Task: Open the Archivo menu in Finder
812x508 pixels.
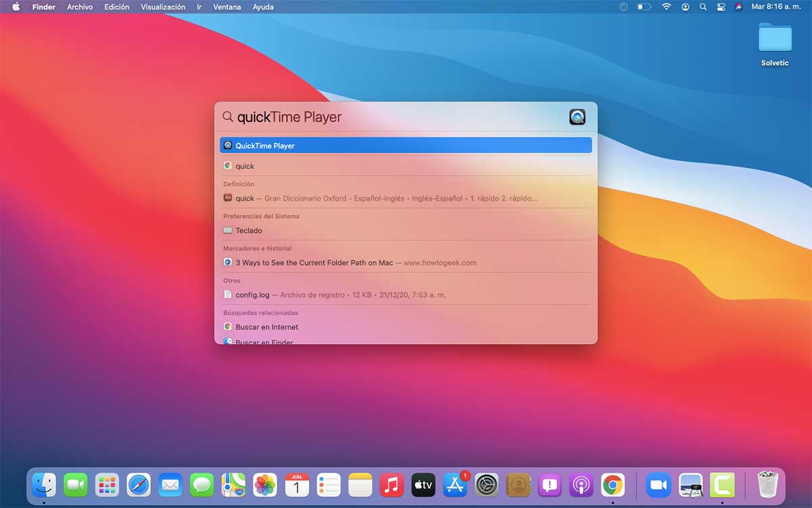Action: (x=79, y=7)
